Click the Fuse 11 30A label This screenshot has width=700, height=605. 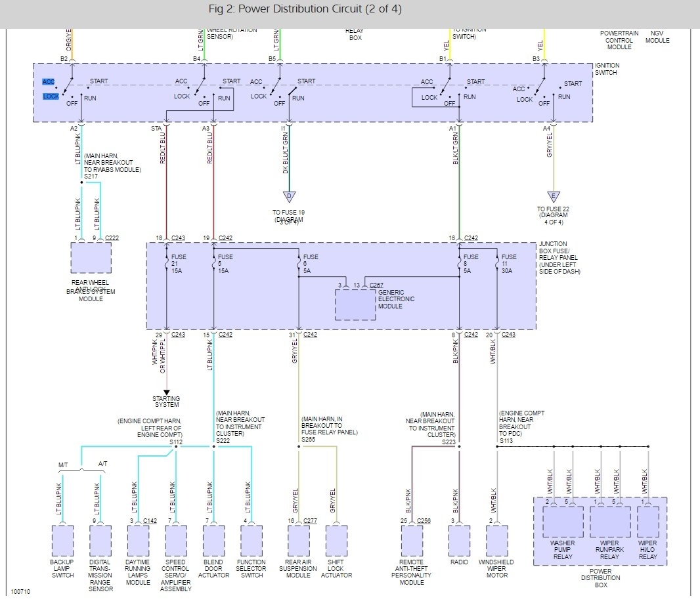[509, 264]
